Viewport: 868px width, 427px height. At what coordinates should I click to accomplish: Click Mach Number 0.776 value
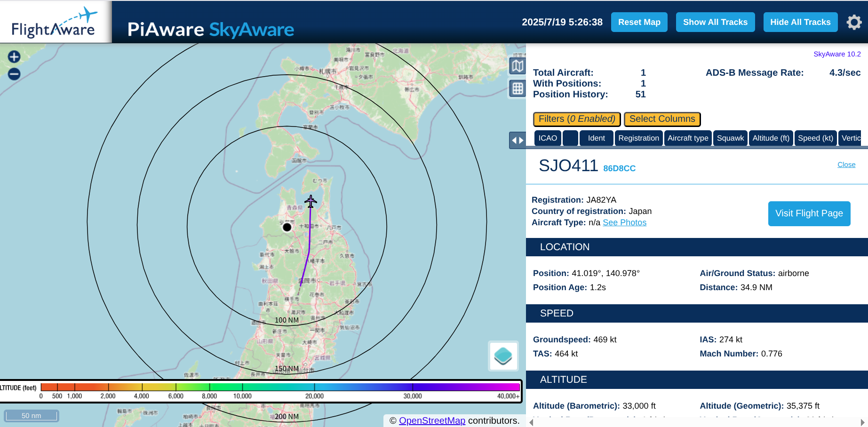(x=772, y=354)
